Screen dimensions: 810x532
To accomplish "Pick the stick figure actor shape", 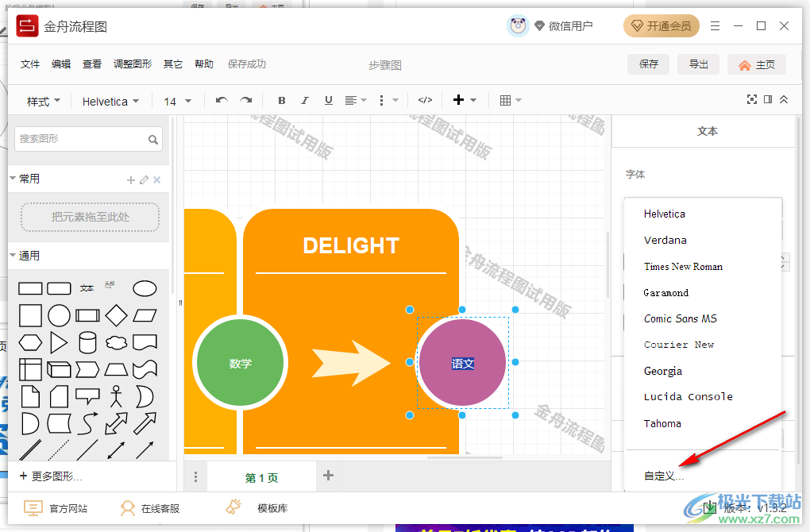I will coord(116,396).
